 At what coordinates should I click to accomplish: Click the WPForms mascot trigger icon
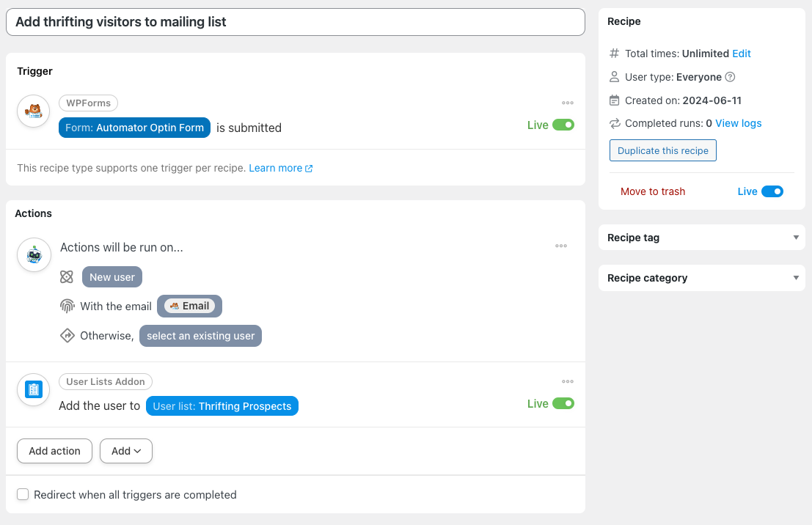[34, 111]
